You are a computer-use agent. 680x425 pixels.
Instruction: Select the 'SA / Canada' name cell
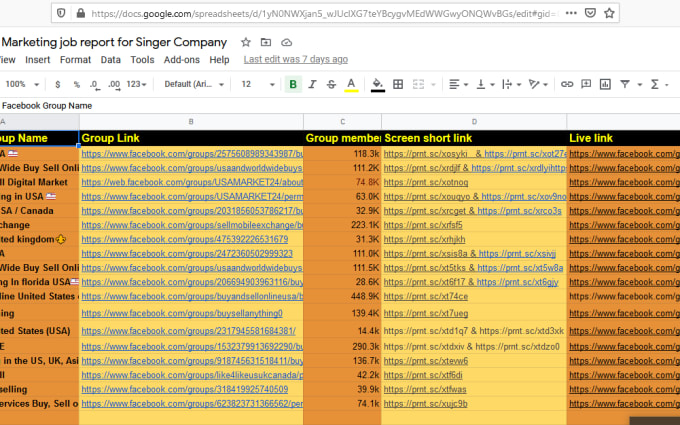(x=39, y=211)
